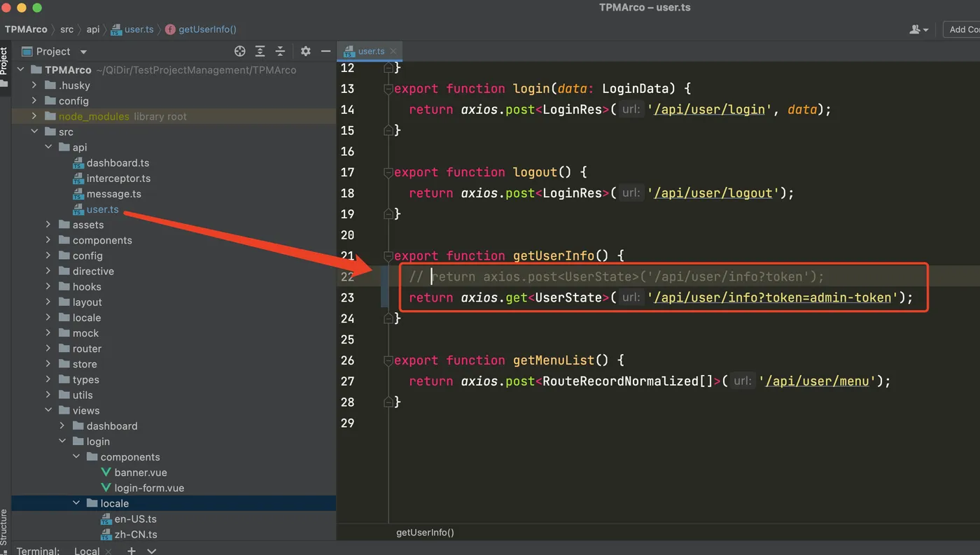The height and width of the screenshot is (555, 980).
Task: Click the Expand All icon in Project panel
Action: [260, 51]
